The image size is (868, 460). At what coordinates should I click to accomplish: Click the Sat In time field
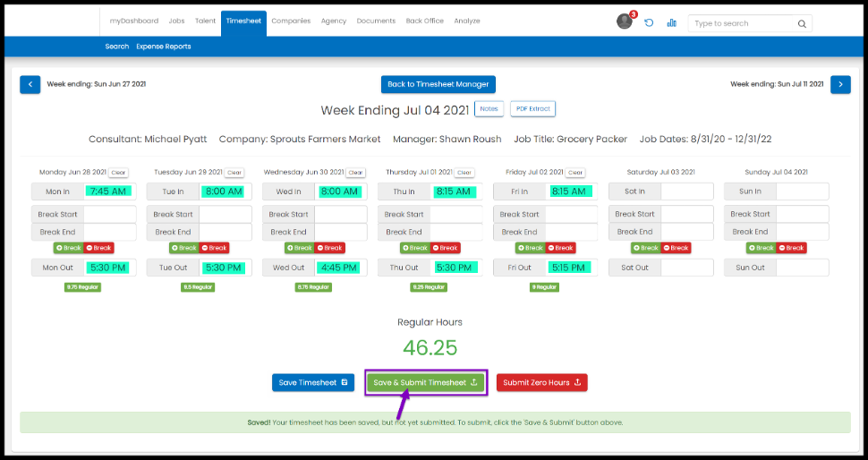687,192
